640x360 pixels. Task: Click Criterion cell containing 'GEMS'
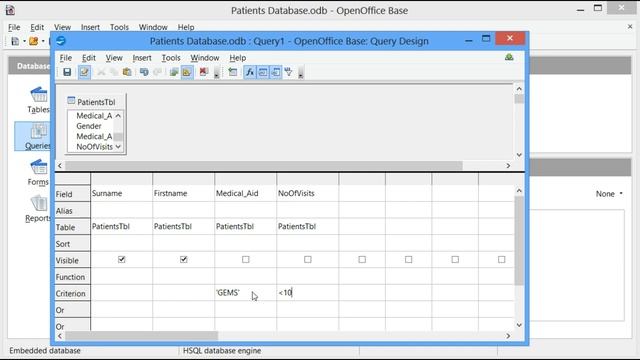pos(245,293)
